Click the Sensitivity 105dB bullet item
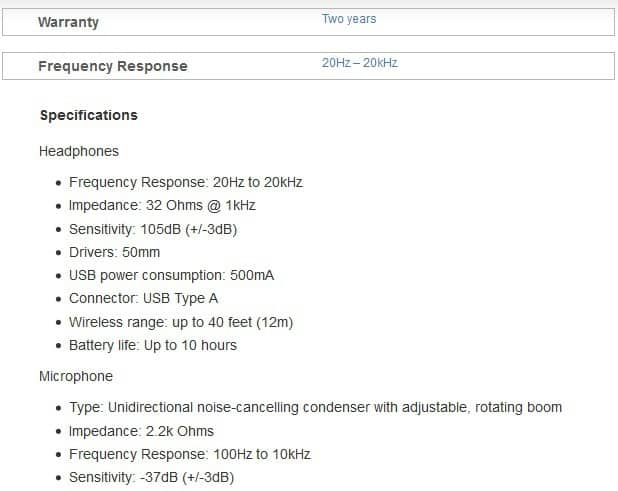Image resolution: width=618 pixels, height=491 pixels. point(153,229)
